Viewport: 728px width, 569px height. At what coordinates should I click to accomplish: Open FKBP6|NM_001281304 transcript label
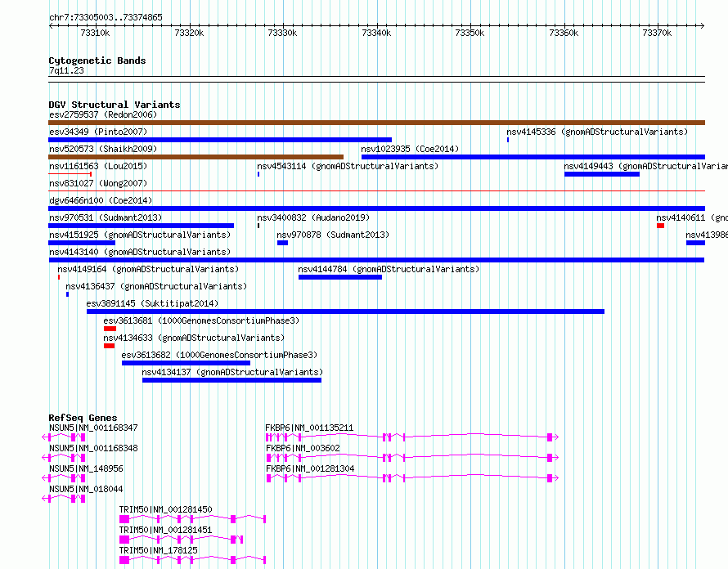coord(310,468)
